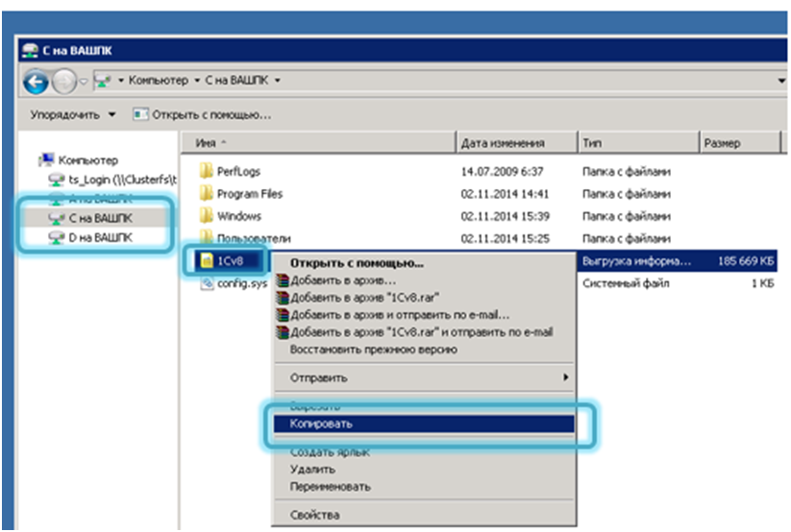Click the computer icon in address bar
Image resolution: width=791 pixels, height=532 pixels.
[103, 80]
